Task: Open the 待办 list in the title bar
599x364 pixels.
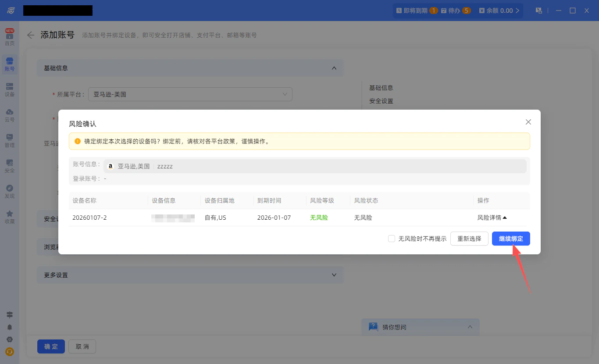Action: tap(456, 11)
